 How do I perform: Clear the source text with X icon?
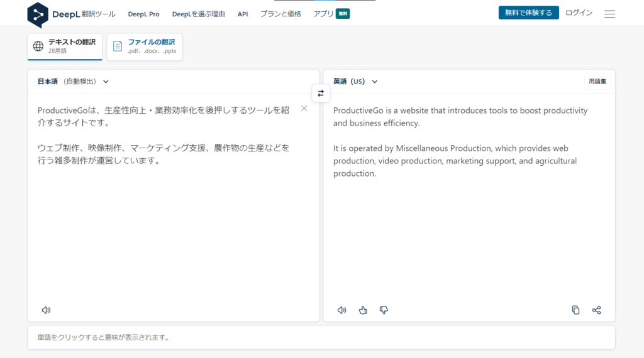point(304,109)
